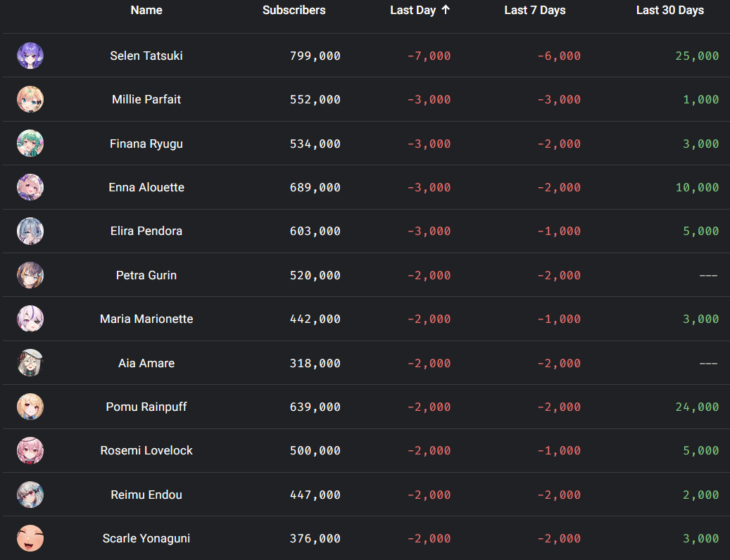Select Selen Tatsuki's subscriber count 799,000
The width and height of the screenshot is (730, 560).
[315, 56]
